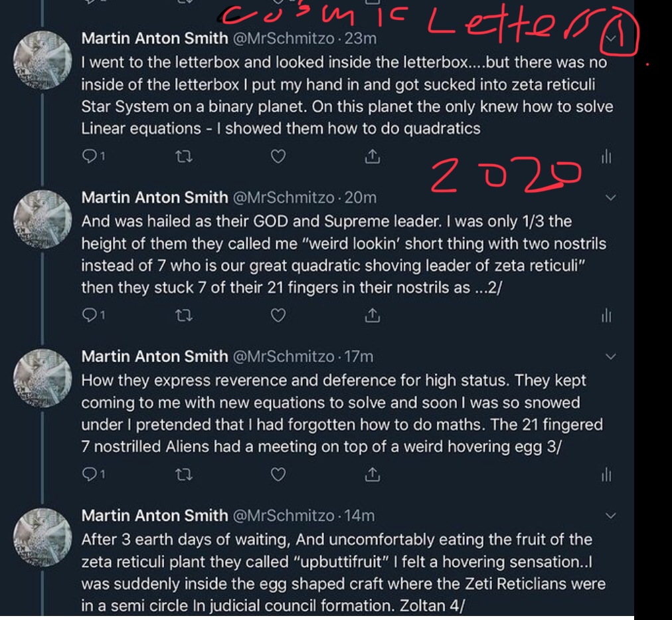
Task: View profile avatar beside the 20m tweet
Action: pyautogui.click(x=42, y=219)
